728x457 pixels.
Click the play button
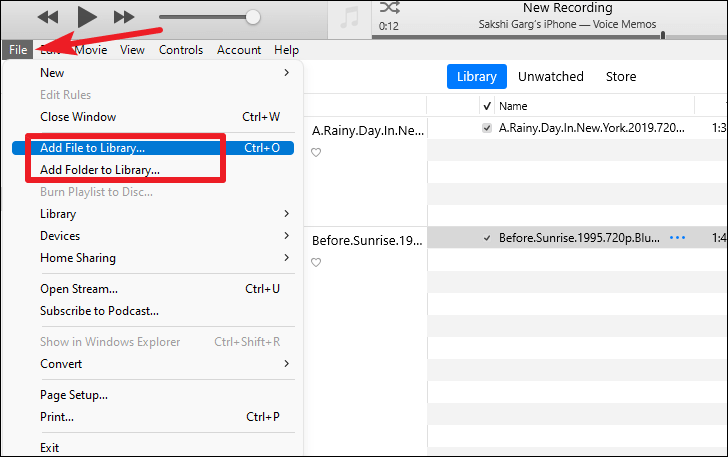87,17
